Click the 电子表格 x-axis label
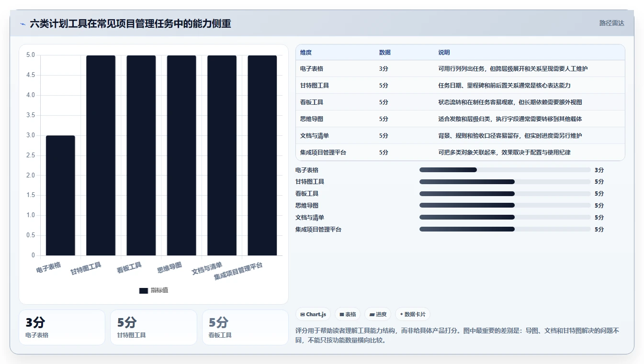This screenshot has width=644, height=364. point(49,267)
